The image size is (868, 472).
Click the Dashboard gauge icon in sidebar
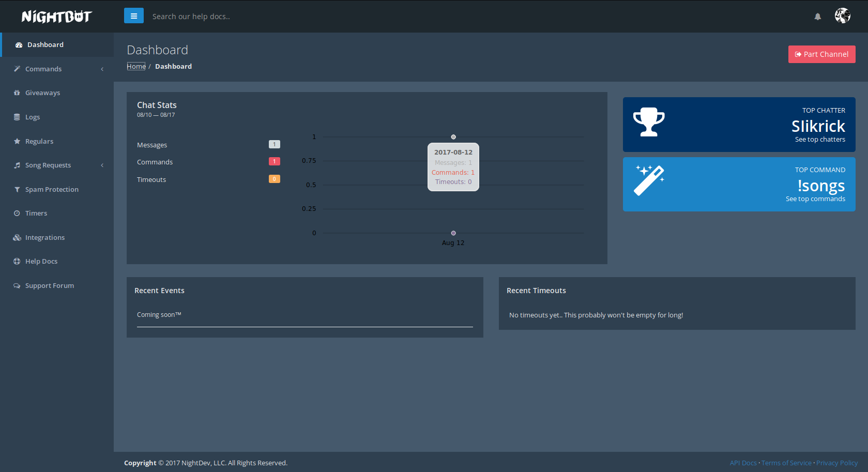click(19, 45)
